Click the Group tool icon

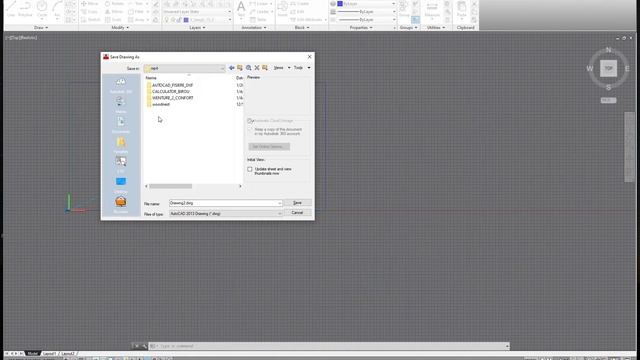tap(404, 9)
